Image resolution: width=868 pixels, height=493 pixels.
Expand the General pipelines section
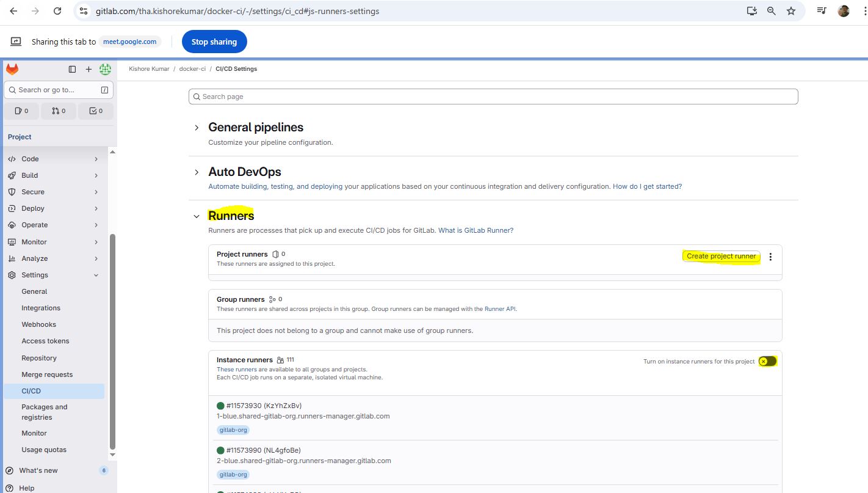pos(197,128)
